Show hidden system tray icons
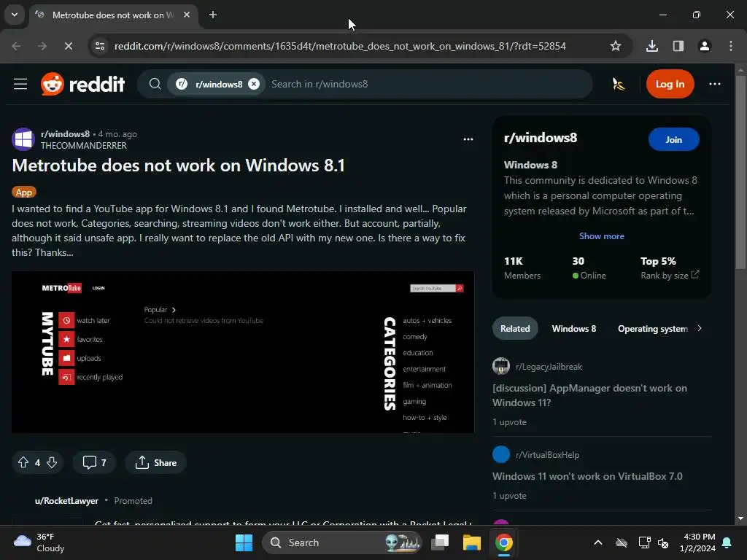This screenshot has width=747, height=560. 598,542
